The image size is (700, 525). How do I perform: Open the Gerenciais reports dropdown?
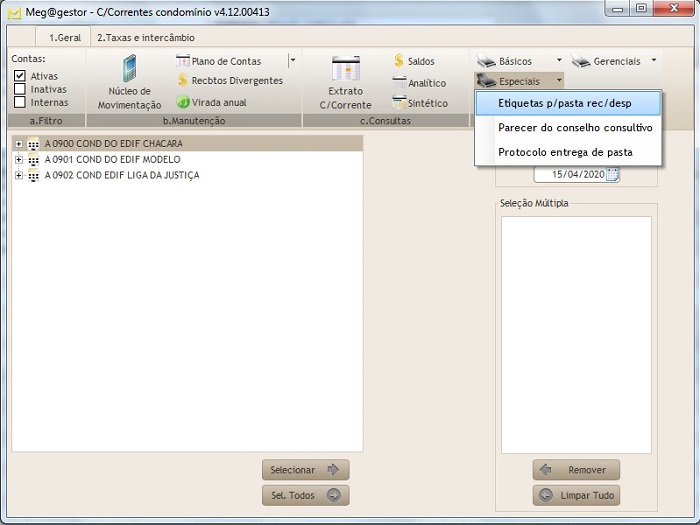tap(653, 61)
